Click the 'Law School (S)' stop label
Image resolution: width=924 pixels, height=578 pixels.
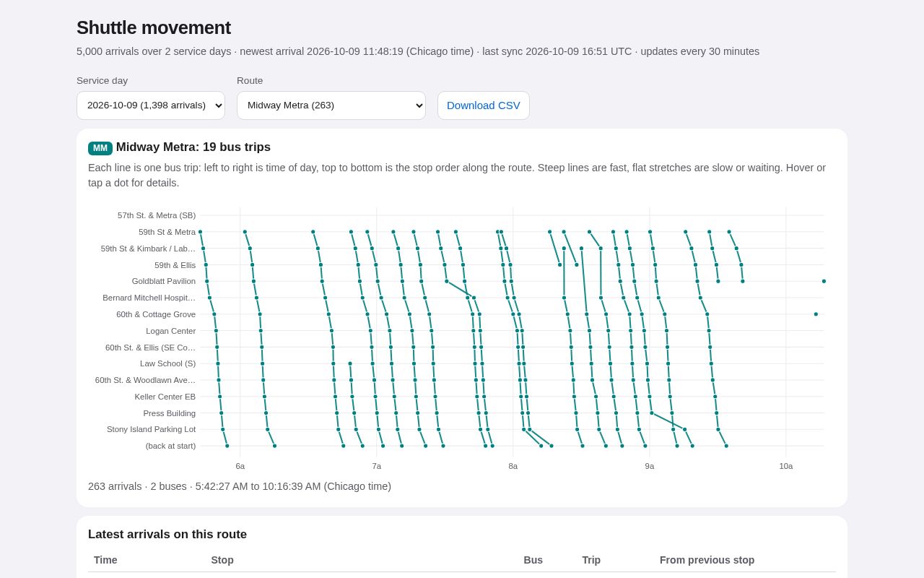167,363
